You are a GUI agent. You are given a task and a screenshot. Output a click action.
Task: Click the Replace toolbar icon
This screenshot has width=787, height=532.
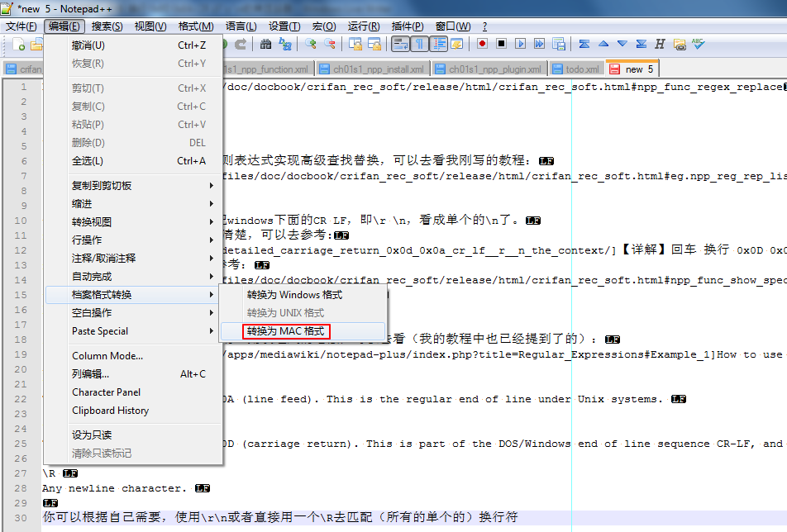point(284,44)
